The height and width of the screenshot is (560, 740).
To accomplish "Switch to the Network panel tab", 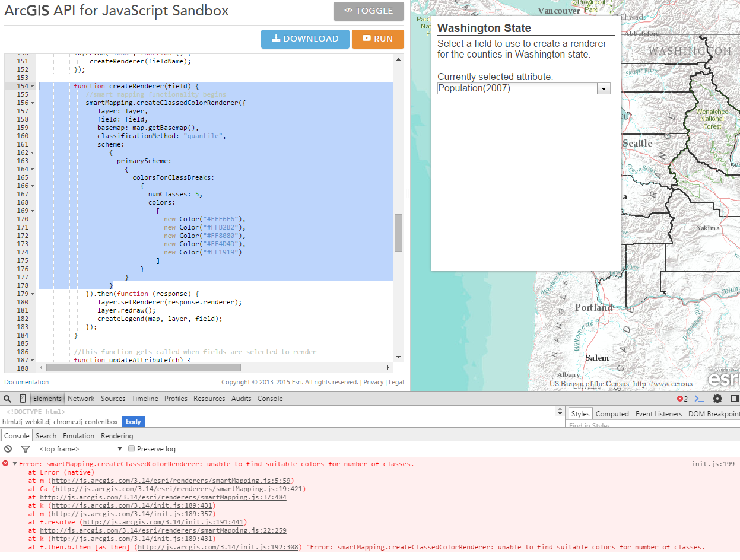I will [81, 399].
